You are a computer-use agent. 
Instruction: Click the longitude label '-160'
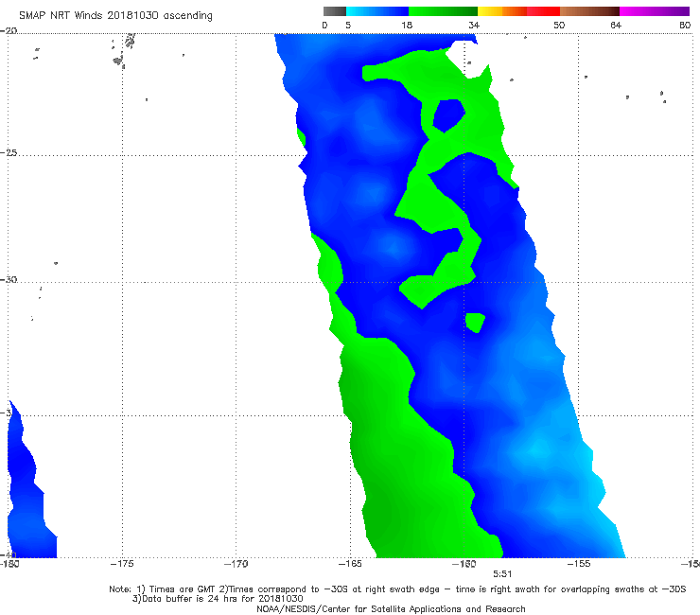464,564
